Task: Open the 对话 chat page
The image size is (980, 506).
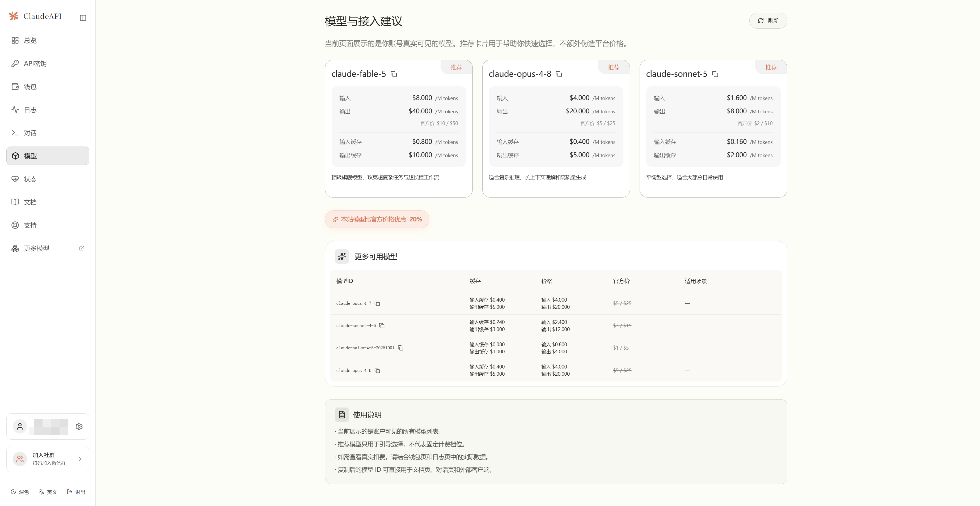Action: pyautogui.click(x=48, y=133)
